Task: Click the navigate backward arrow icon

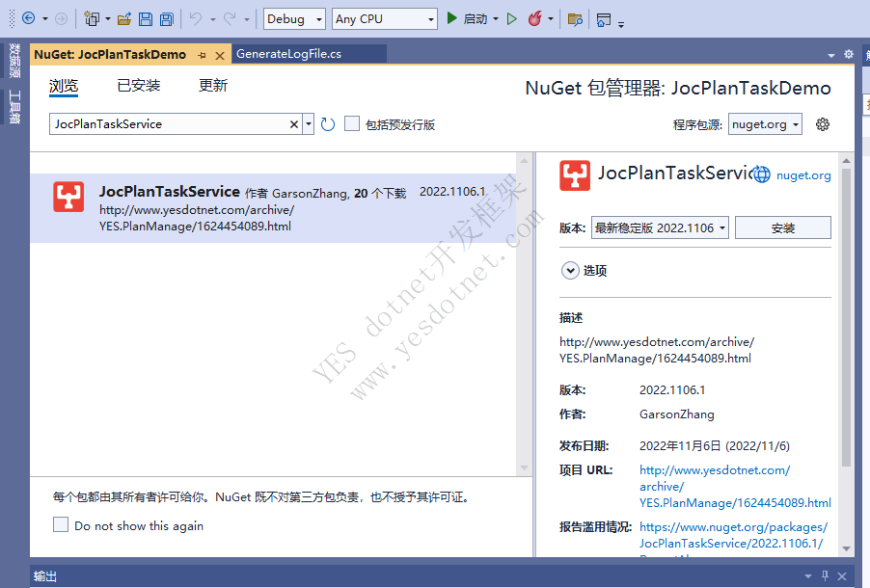Action: (x=28, y=19)
